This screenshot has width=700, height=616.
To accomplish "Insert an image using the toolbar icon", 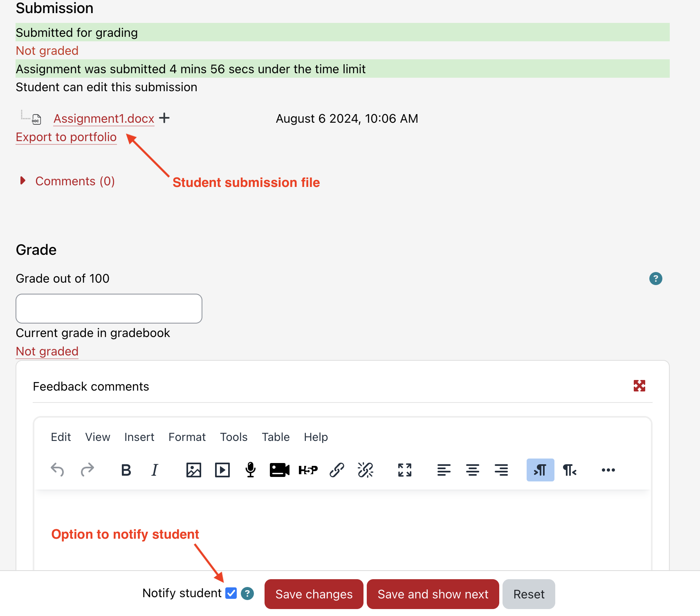I will (x=193, y=470).
